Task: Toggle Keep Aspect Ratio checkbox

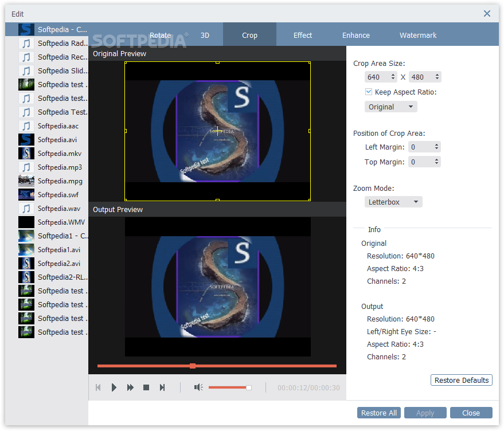Action: (x=369, y=92)
